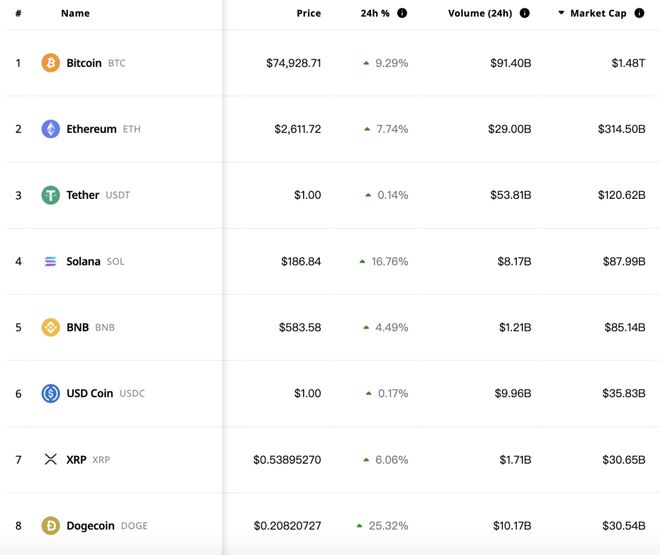Click Tether volume $53.81B
660x555 pixels.
pyautogui.click(x=511, y=195)
